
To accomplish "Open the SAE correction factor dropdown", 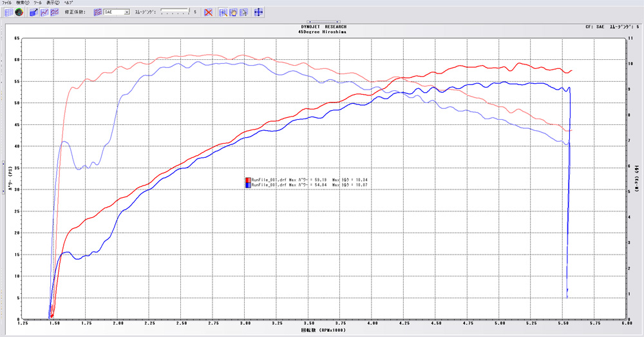I will 127,12.
